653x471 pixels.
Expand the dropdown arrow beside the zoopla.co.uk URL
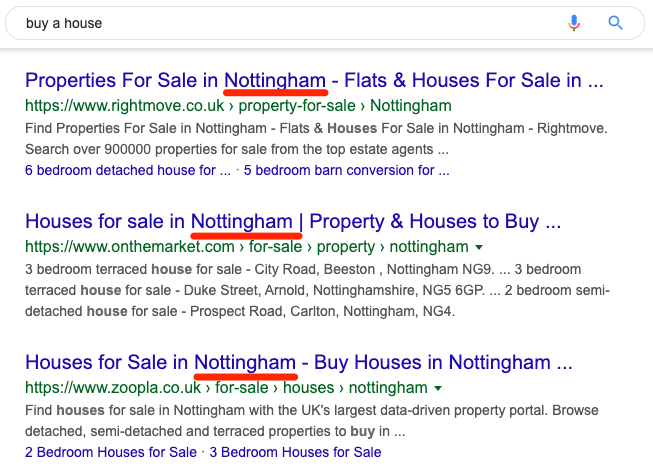point(438,389)
